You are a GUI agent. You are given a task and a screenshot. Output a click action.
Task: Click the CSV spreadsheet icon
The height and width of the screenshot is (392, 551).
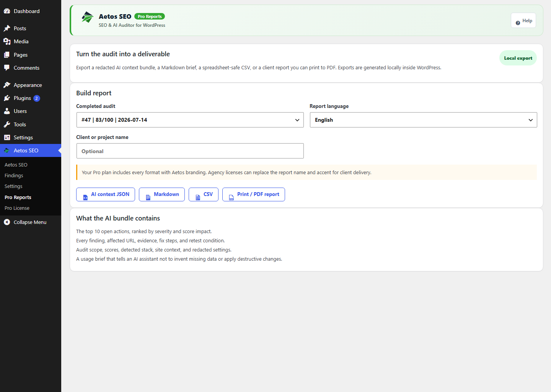click(198, 198)
